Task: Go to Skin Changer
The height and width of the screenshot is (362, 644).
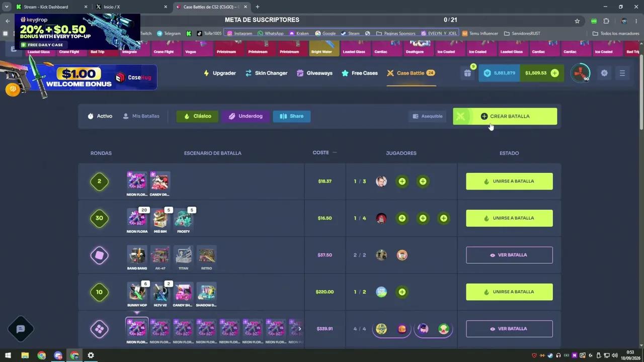Action: pyautogui.click(x=266, y=73)
